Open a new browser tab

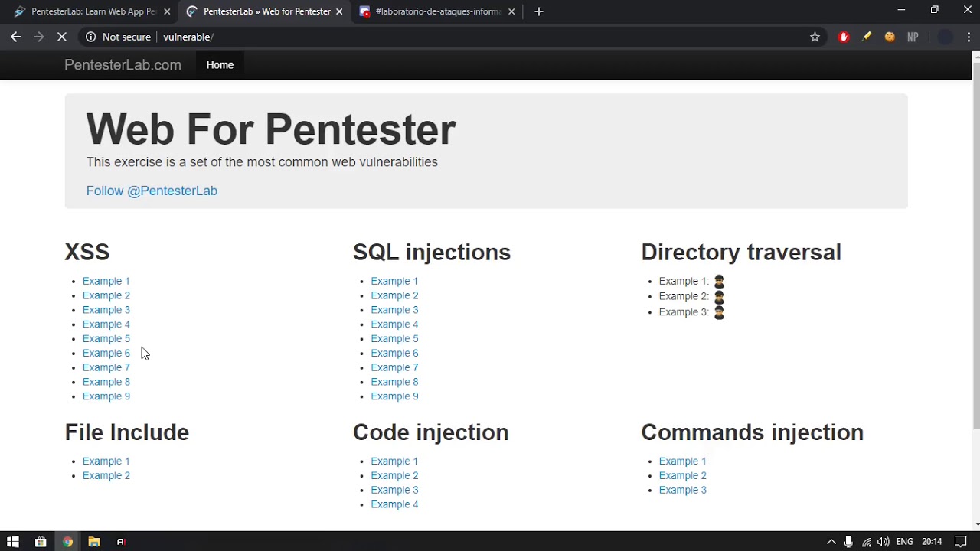pyautogui.click(x=539, y=11)
